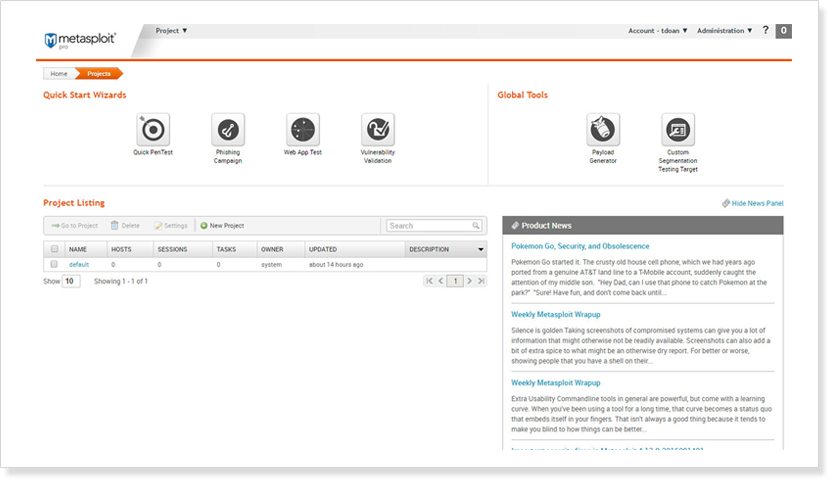Click the 'system' owner cell
Image resolution: width=828 pixels, height=479 pixels.
coord(271,265)
